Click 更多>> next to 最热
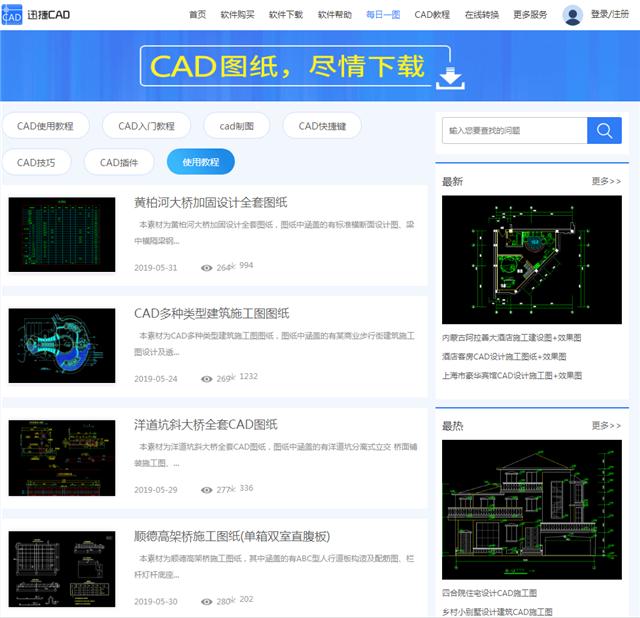This screenshot has width=640, height=618. pyautogui.click(x=607, y=426)
